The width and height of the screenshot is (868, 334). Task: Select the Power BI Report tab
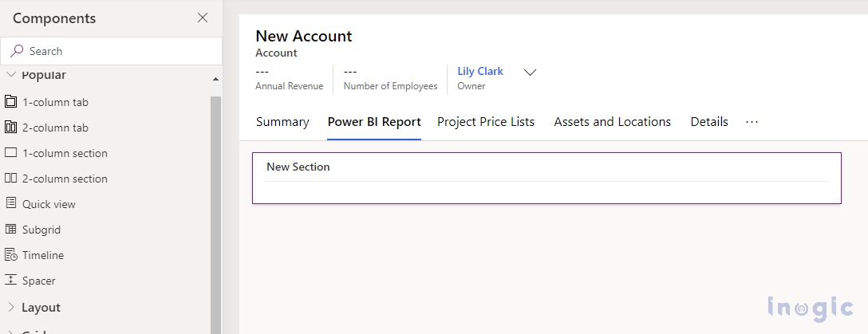click(x=374, y=122)
